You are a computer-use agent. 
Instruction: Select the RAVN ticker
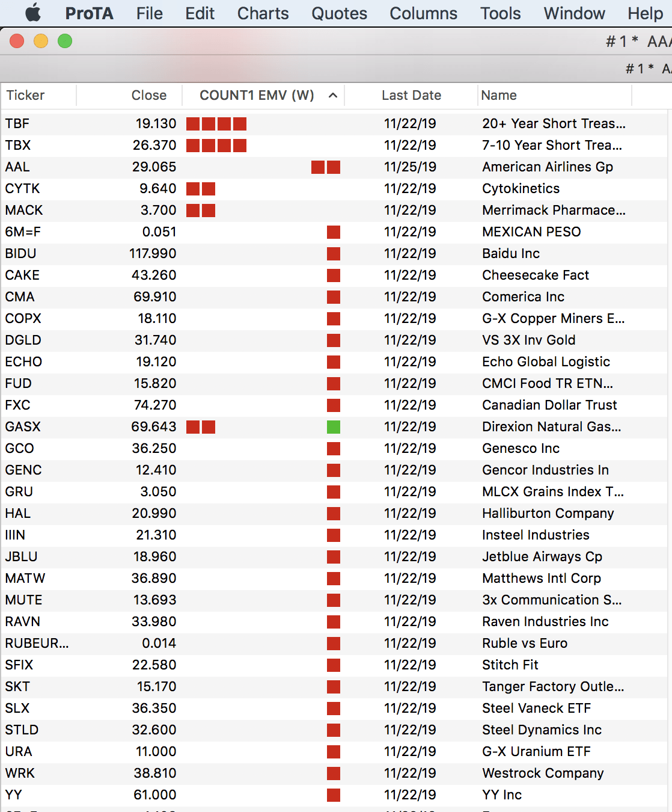pyautogui.click(x=22, y=622)
